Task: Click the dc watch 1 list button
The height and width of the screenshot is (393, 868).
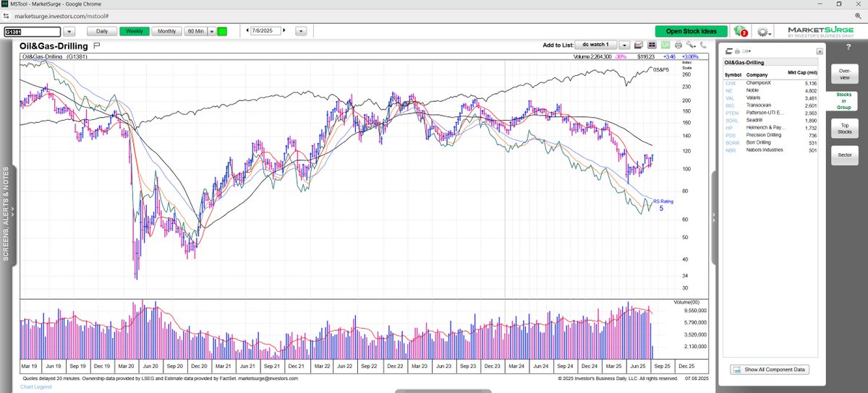Action: pos(595,45)
